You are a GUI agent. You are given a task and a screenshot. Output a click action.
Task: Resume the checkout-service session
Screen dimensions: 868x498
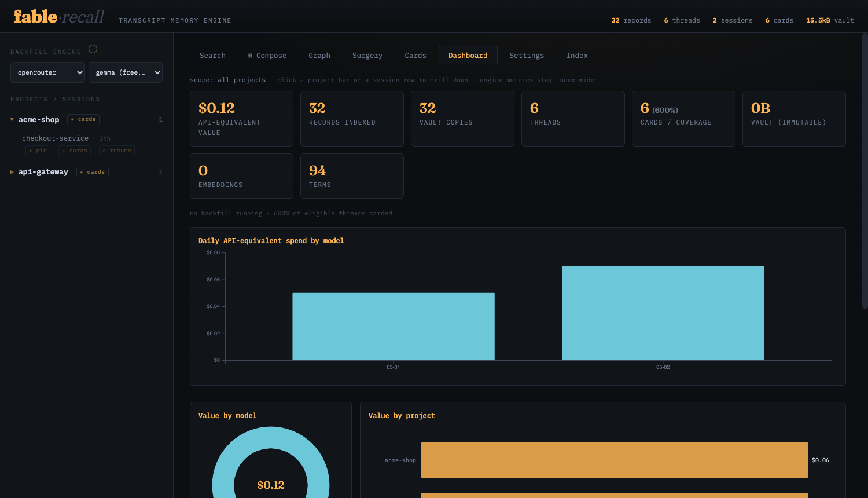click(117, 151)
